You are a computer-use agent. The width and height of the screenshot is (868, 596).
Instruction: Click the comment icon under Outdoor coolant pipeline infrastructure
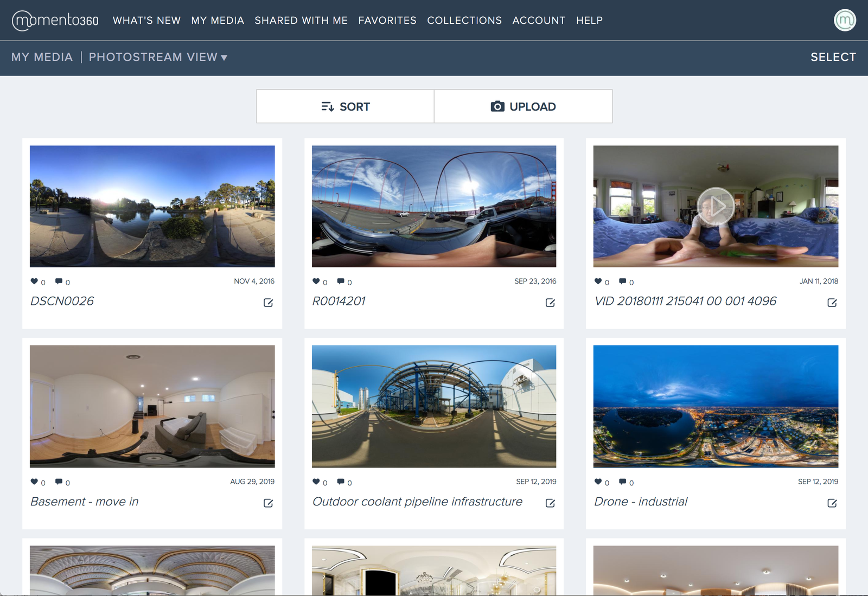pyautogui.click(x=341, y=482)
